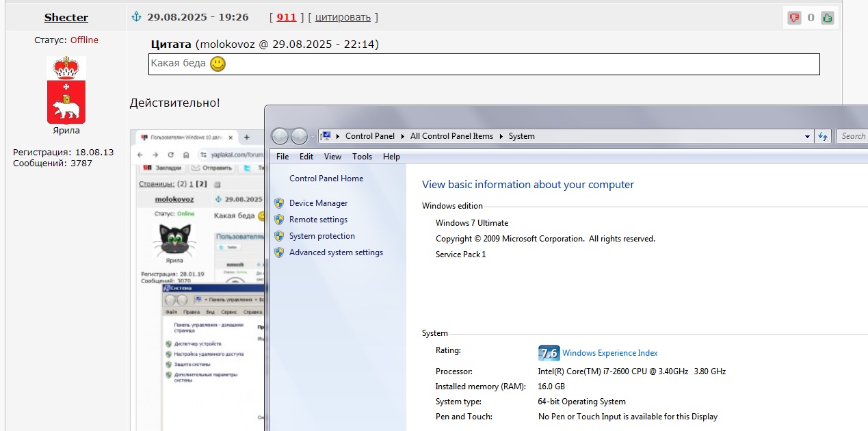The image size is (868, 431).
Task: Click the shield icon beside Advanced system settings
Action: click(x=279, y=252)
